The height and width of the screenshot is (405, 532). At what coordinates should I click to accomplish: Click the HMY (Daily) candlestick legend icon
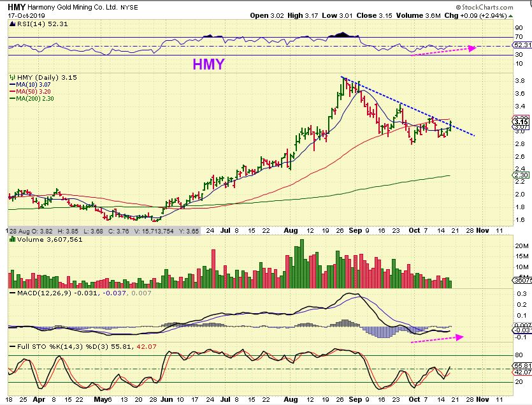click(x=13, y=77)
